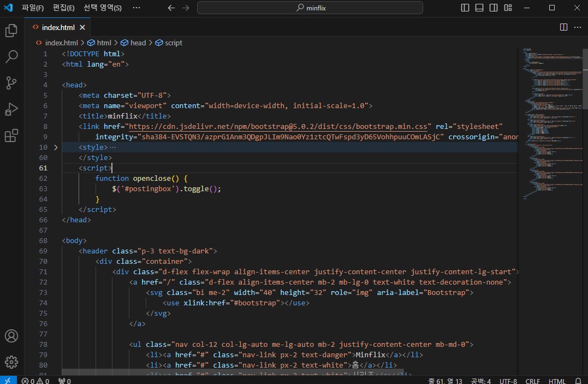
Task: Go forward with the right arrow
Action: click(x=186, y=8)
